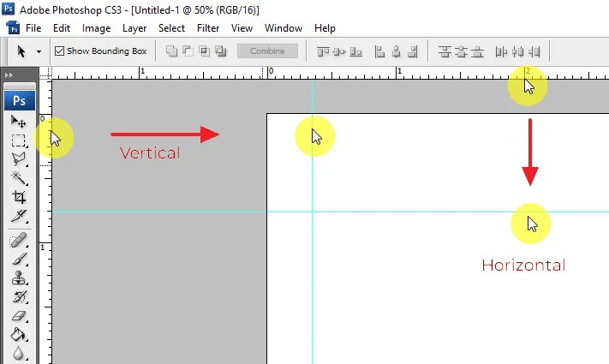Click the Ps document icon beside File menu
Image resolution: width=609 pixels, height=364 pixels.
14,28
